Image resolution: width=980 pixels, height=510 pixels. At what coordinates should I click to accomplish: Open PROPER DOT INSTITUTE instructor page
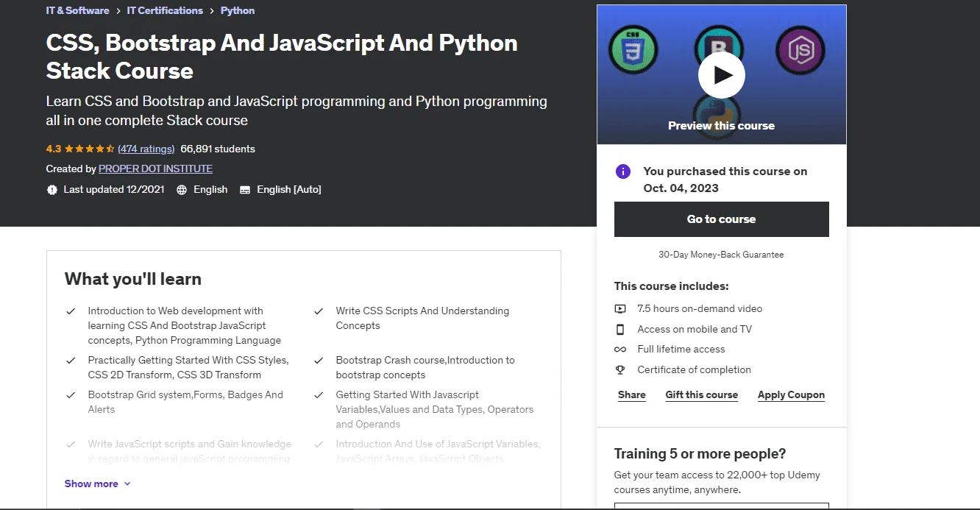pos(155,169)
